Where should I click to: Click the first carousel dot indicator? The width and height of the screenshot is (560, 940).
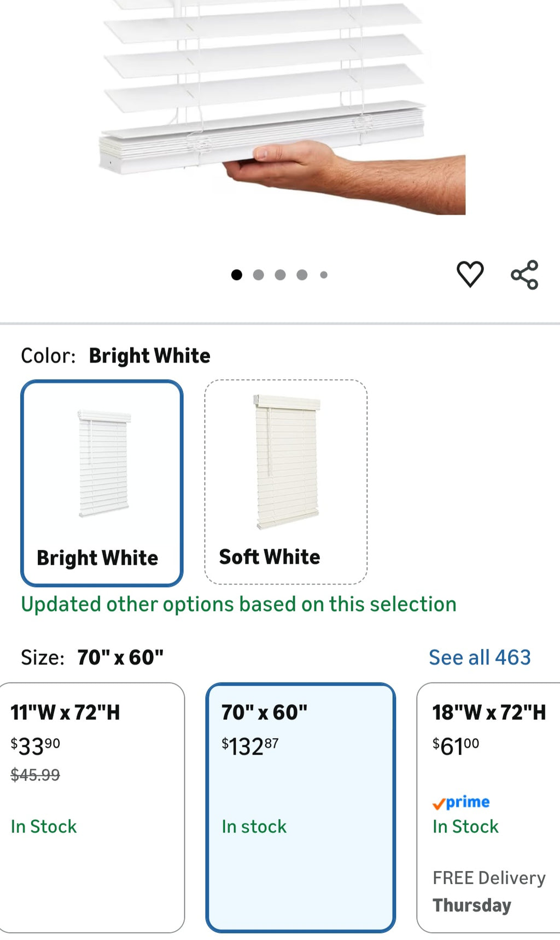(x=237, y=274)
